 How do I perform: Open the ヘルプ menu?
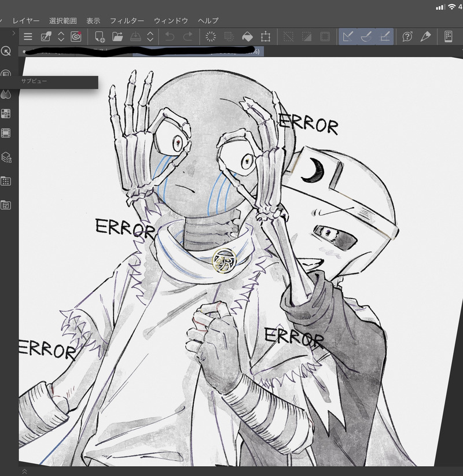pos(208,21)
